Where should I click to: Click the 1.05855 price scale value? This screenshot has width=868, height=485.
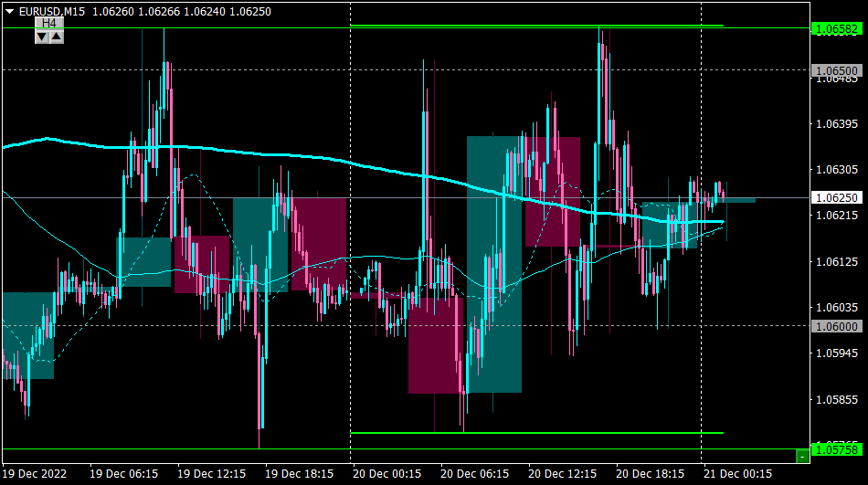(x=837, y=399)
